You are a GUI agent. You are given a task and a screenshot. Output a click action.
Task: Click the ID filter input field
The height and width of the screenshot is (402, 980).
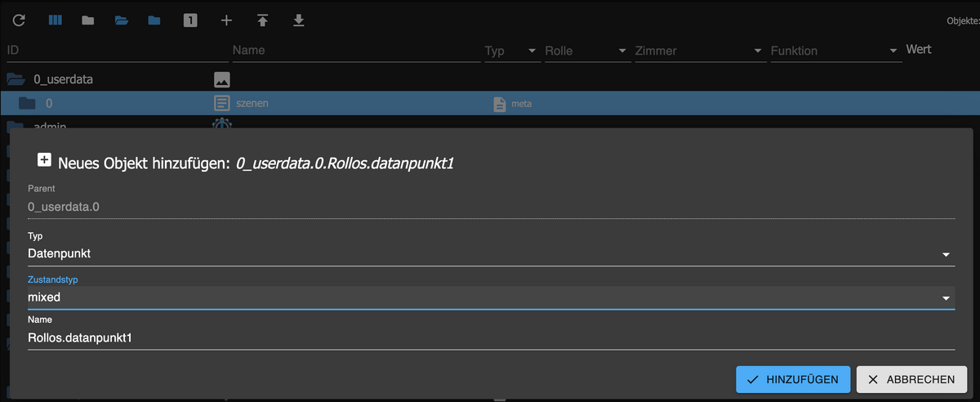tap(114, 51)
